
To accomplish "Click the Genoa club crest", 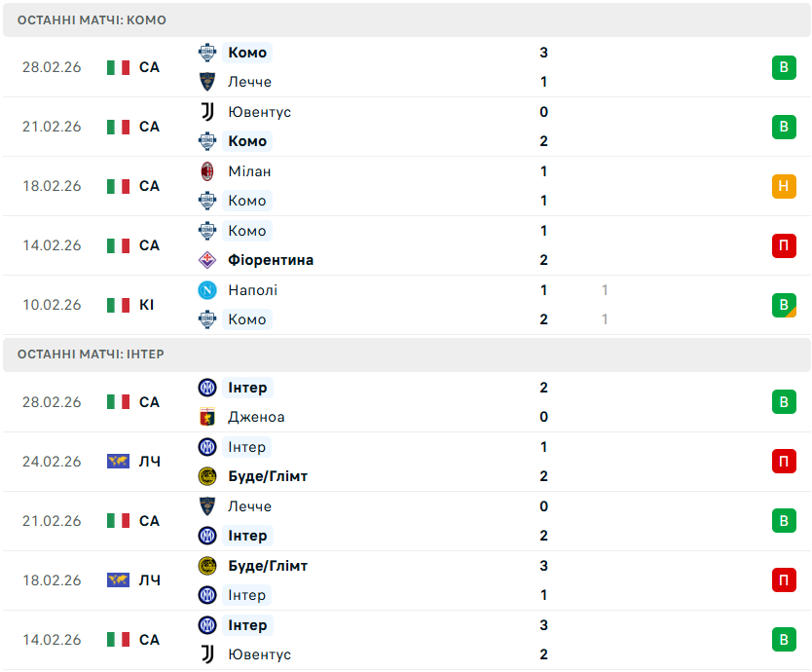I will (x=206, y=417).
